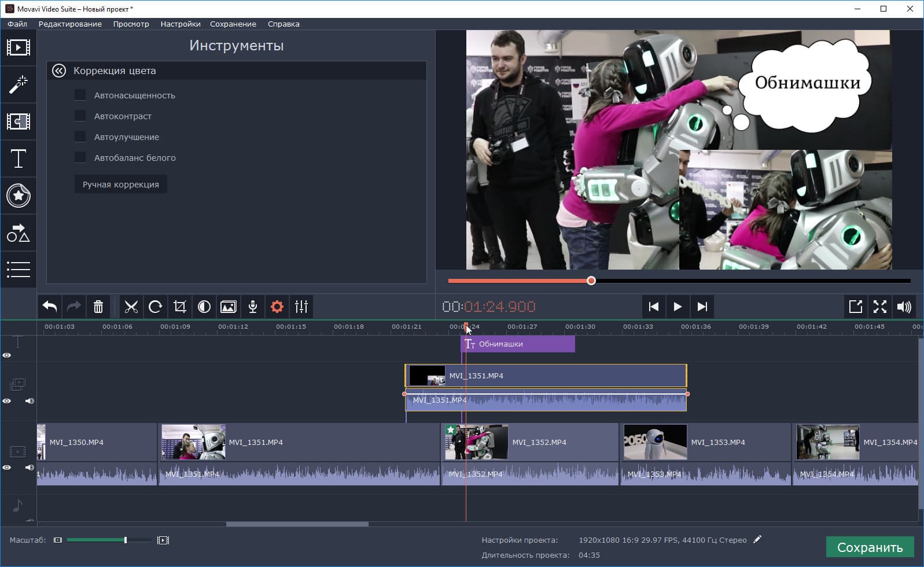Zoom out timeline with left scale icon

[x=58, y=540]
